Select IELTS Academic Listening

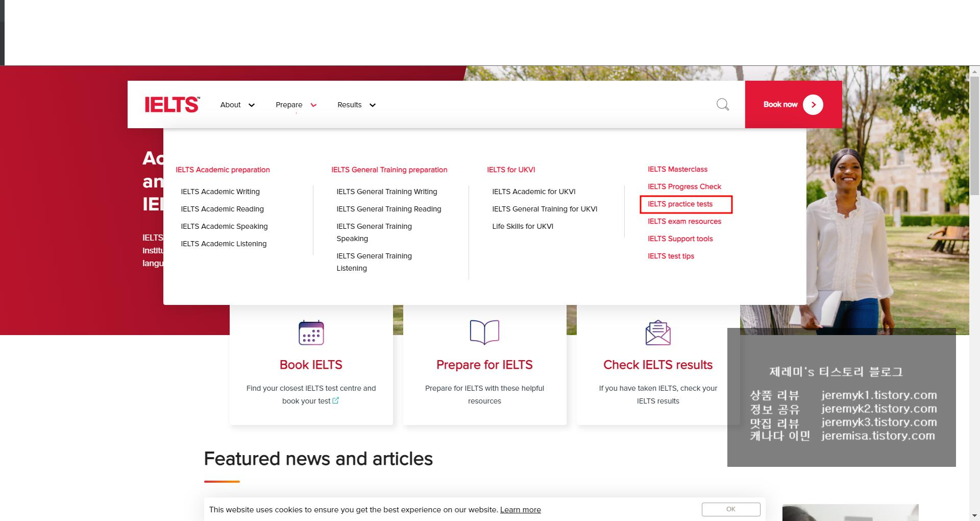[x=224, y=244]
